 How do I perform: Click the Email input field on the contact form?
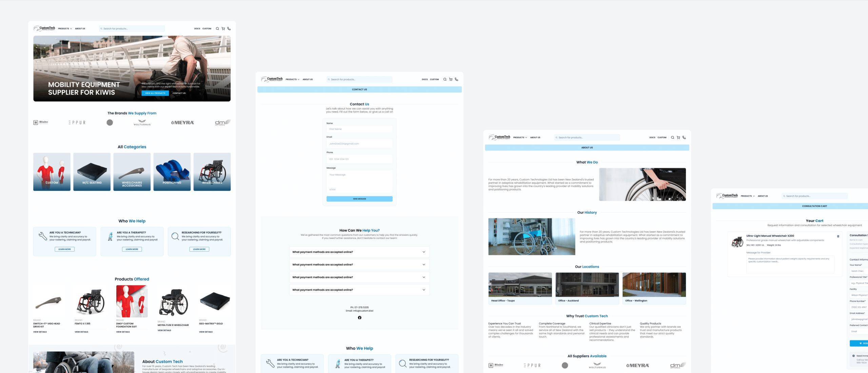[x=359, y=144]
